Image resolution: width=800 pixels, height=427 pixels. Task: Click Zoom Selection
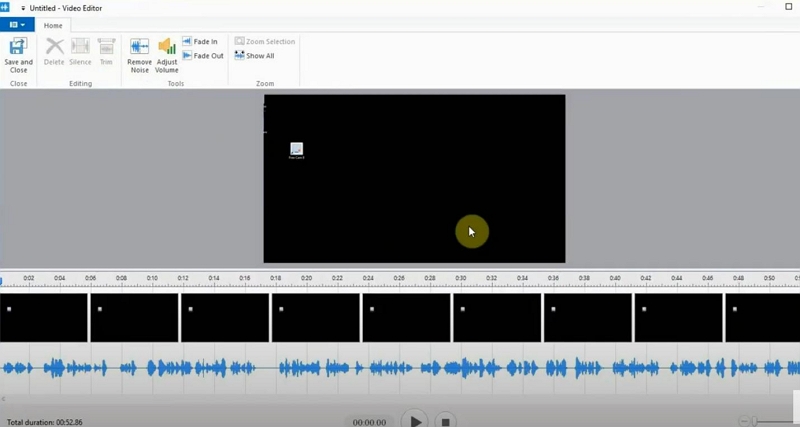tap(265, 41)
